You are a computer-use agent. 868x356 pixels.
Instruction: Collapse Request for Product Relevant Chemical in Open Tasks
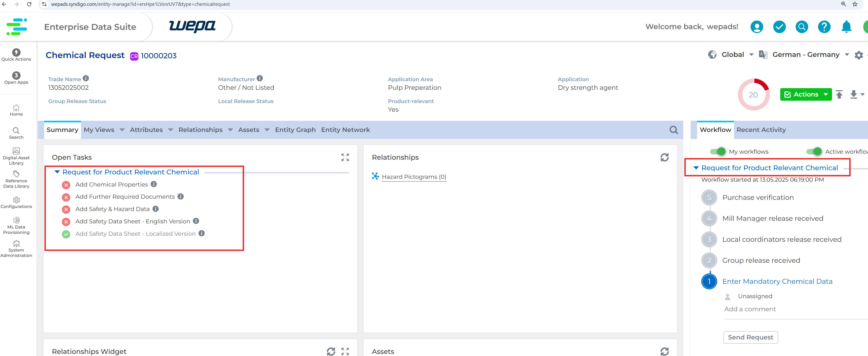(57, 172)
